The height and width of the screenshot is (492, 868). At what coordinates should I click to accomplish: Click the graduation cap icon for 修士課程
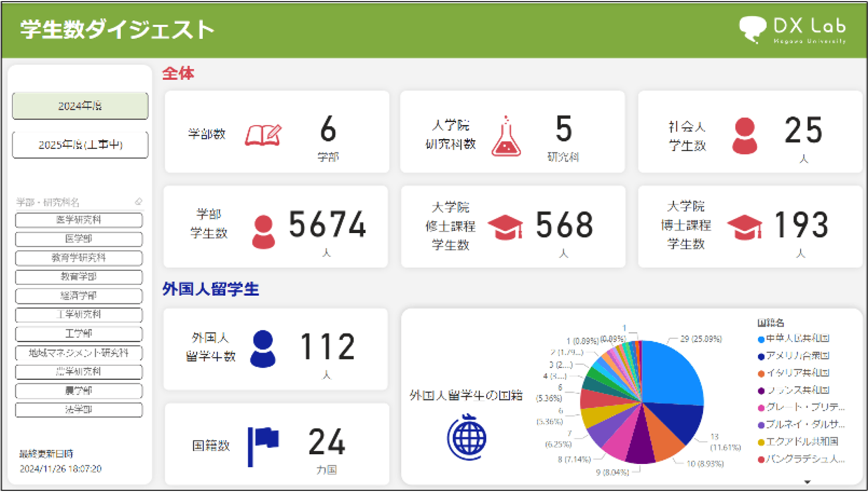point(506,227)
